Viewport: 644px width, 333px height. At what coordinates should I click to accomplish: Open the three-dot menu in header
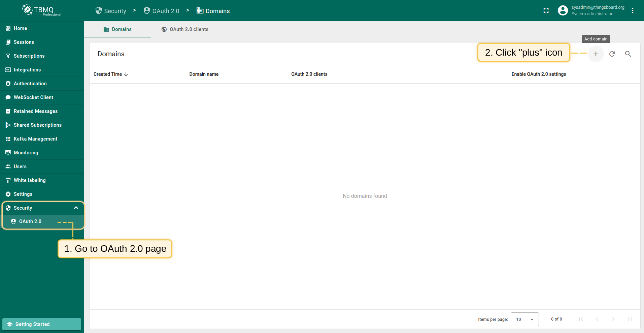point(633,11)
